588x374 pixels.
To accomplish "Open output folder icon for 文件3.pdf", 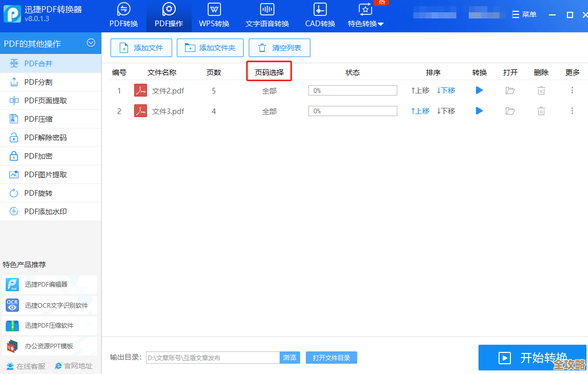I will pyautogui.click(x=510, y=110).
